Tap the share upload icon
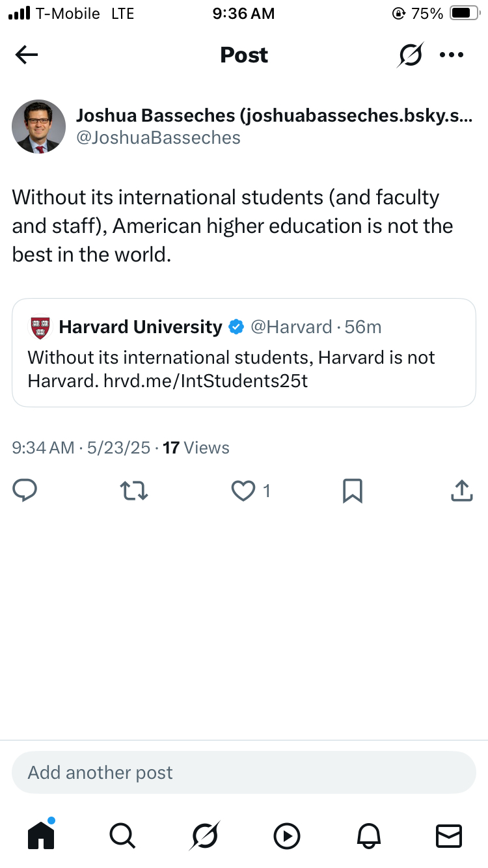The height and width of the screenshot is (868, 488). click(461, 491)
